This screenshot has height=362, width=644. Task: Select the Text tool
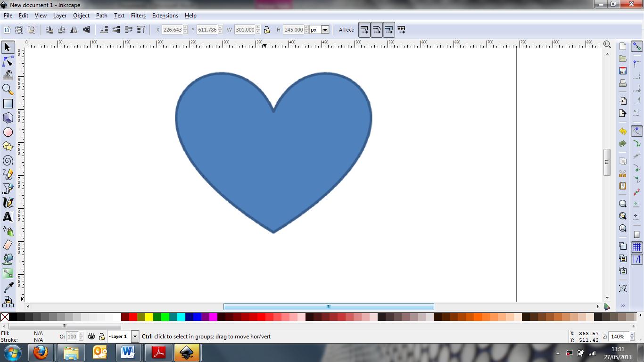tap(8, 217)
